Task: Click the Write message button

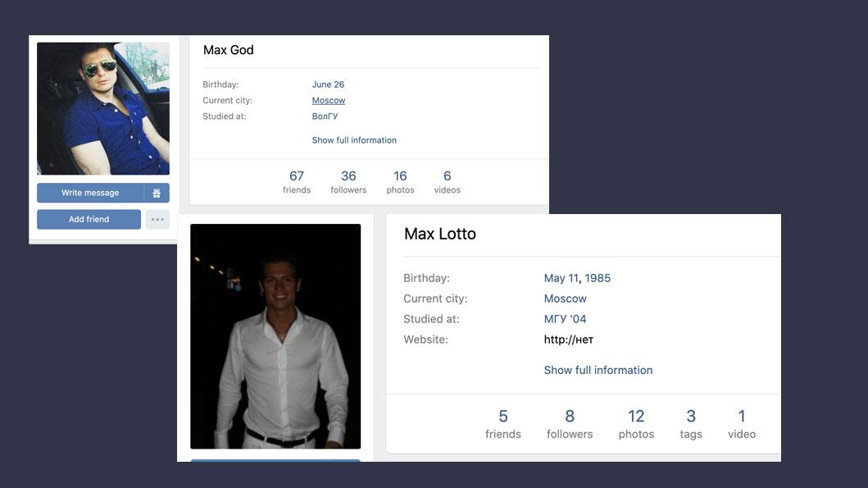Action: coord(90,193)
